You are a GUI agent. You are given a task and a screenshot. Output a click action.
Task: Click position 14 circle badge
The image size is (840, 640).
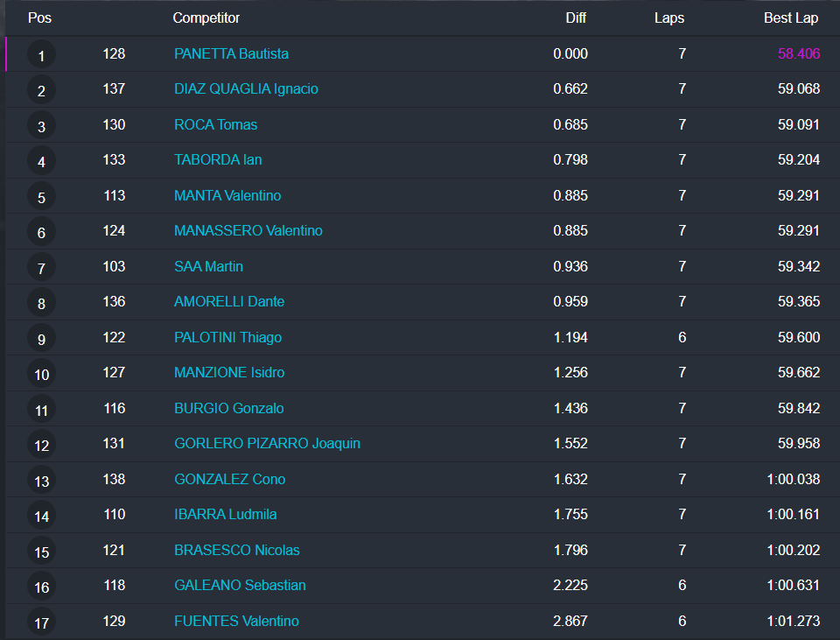tap(41, 517)
